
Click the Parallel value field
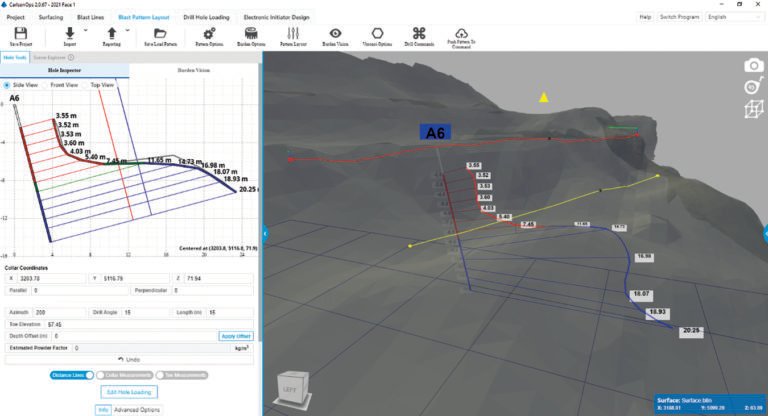click(80, 291)
